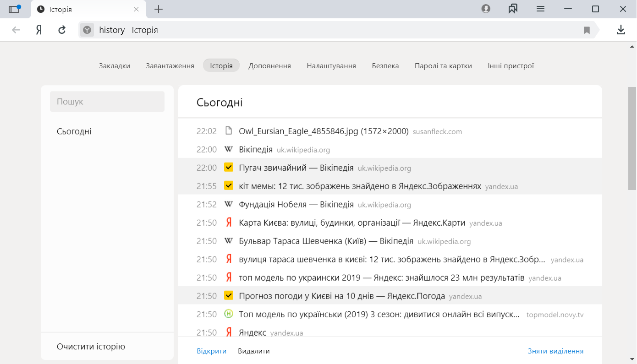Viewport: 637px width, 364px height.
Task: Open the browser hamburger menu
Action: pos(540,9)
